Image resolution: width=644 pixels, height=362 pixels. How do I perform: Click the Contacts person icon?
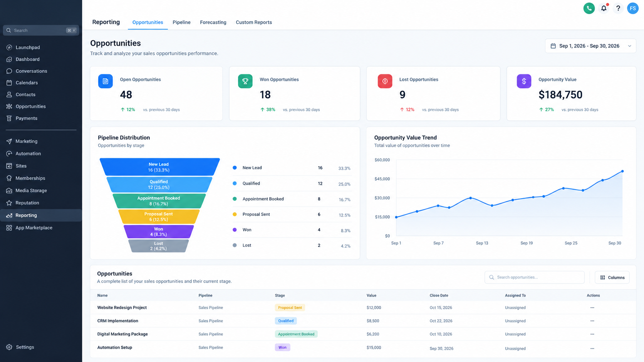[9, 95]
